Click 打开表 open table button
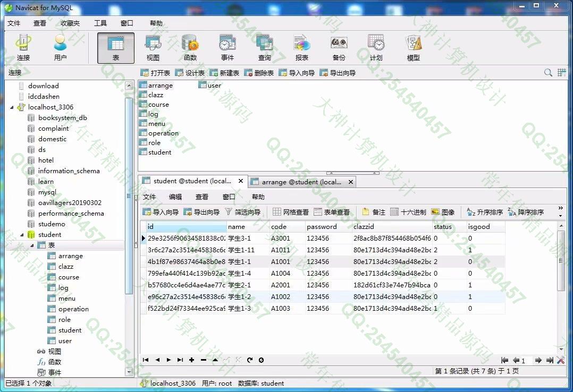 click(x=155, y=73)
